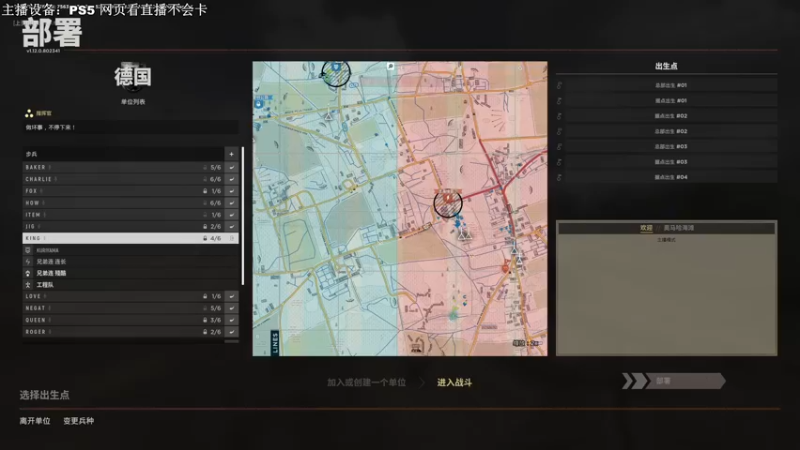
Task: Select the 工程队 member row
Action: [131, 285]
